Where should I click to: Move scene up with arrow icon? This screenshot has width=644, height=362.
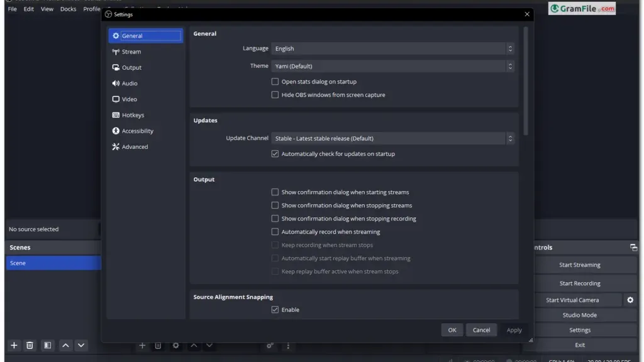(x=65, y=346)
